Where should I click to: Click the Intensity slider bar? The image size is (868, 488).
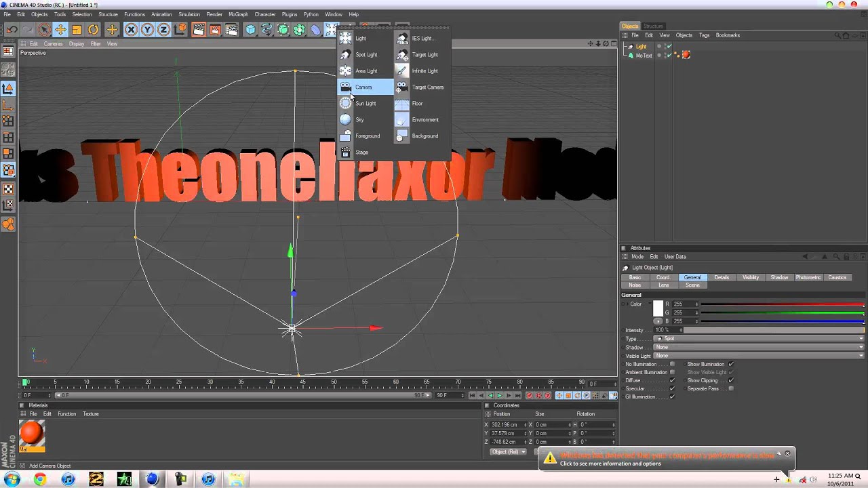(x=773, y=330)
